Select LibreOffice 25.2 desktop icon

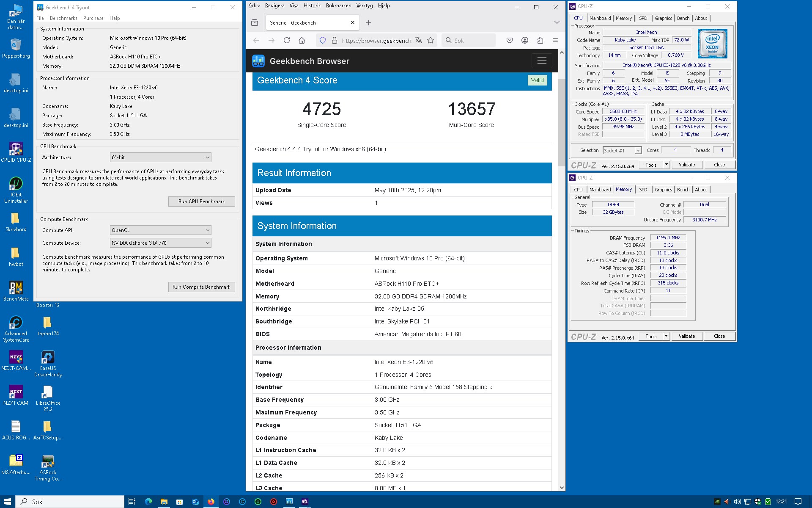point(48,398)
